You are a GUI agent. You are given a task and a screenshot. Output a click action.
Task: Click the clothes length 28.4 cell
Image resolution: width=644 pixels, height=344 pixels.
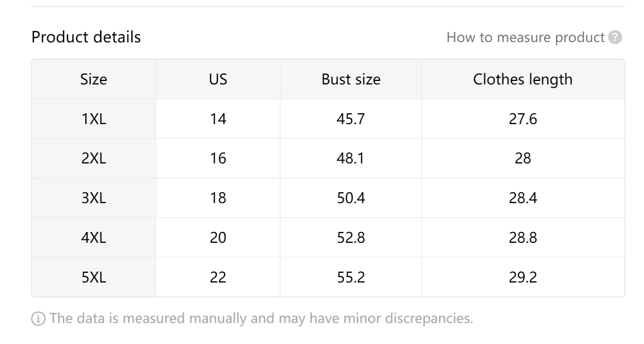[523, 198]
